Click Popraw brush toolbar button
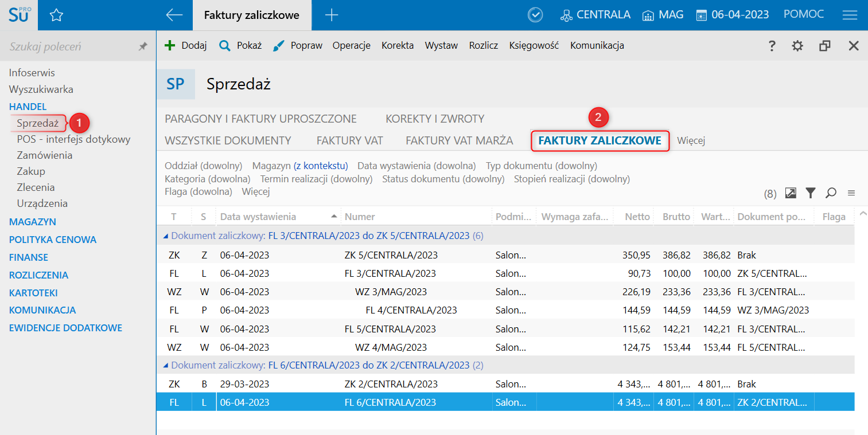The image size is (868, 435). click(297, 45)
